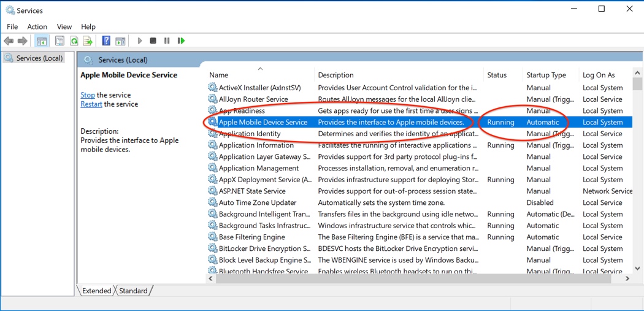Sort by the Log On As column header
Viewport: 644px width, 311px height.
click(606, 75)
